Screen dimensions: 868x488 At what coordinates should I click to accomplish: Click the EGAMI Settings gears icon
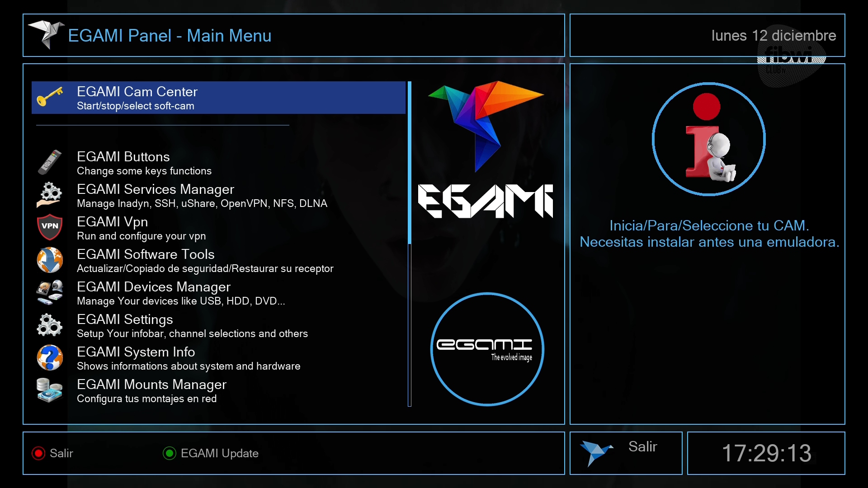[x=50, y=325]
